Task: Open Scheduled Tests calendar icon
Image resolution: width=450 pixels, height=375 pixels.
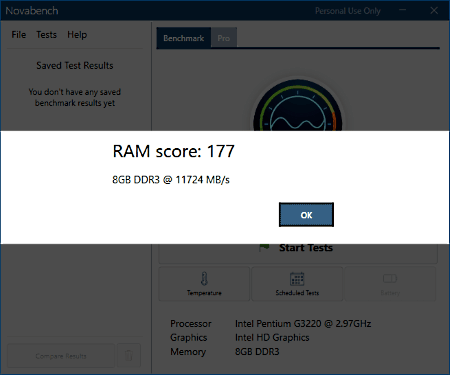Action: click(297, 279)
